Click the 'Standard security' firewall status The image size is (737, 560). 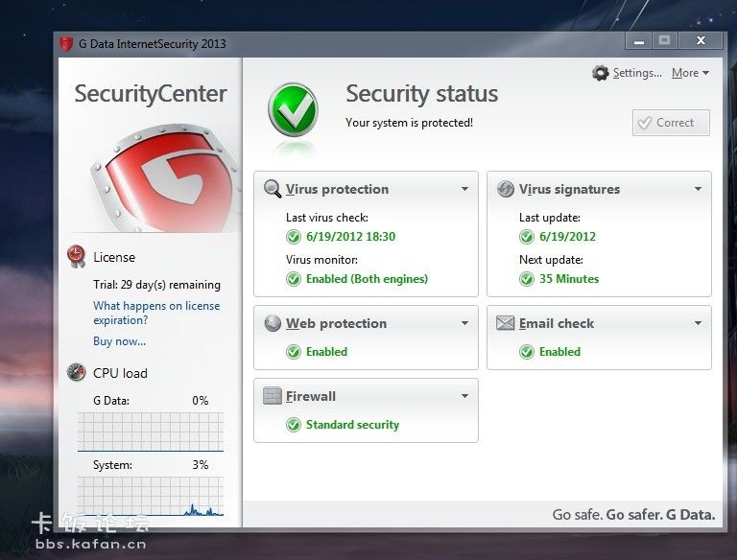(x=352, y=425)
